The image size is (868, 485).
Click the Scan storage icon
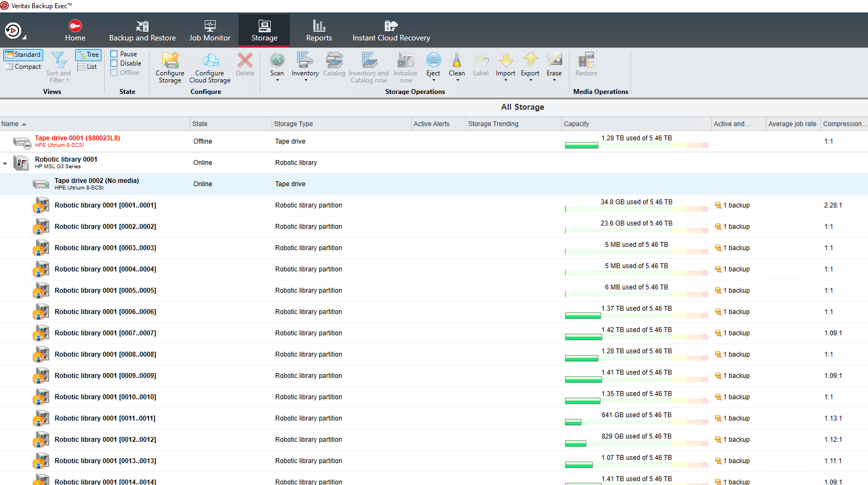pyautogui.click(x=277, y=60)
